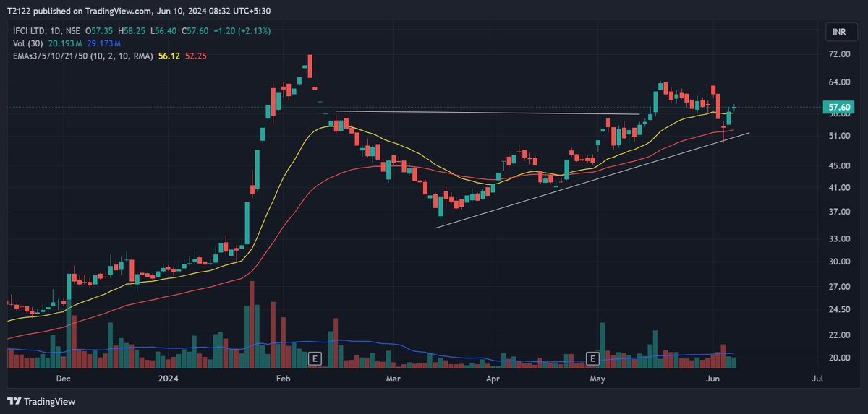
Task: Click the earnings E marker near February
Action: tap(314, 358)
